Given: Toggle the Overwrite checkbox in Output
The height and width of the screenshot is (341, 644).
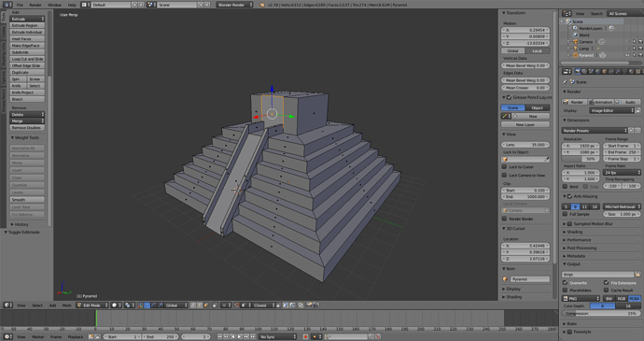Looking at the screenshot, I should pos(566,282).
